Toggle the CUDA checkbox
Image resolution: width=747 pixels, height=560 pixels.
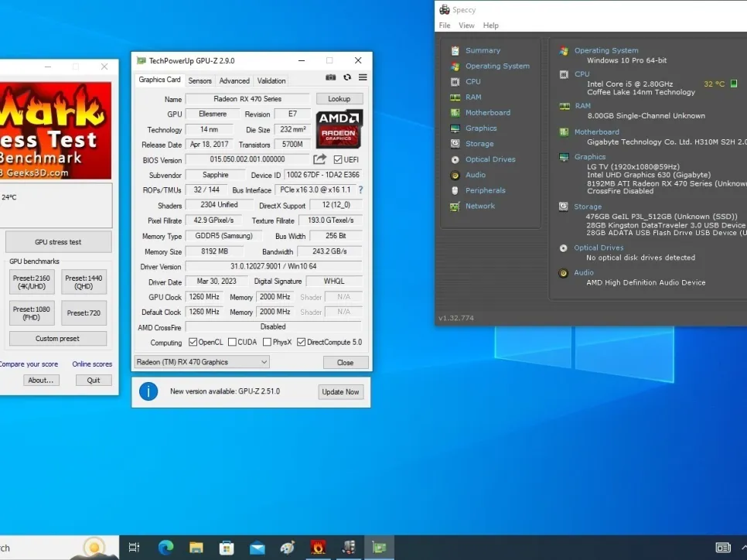click(x=233, y=342)
